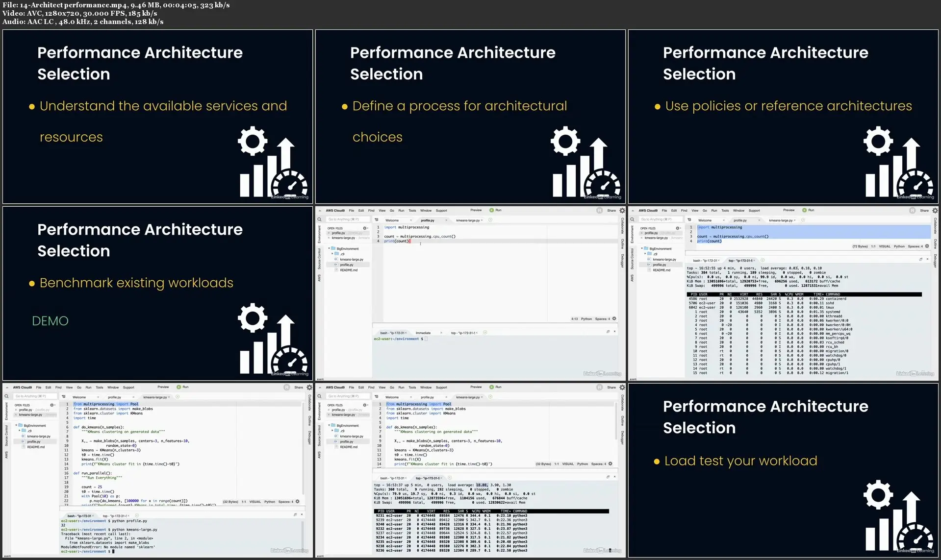This screenshot has height=560, width=941.
Task: Click the user avatar icon in print(count) frame
Action: [x=599, y=210]
